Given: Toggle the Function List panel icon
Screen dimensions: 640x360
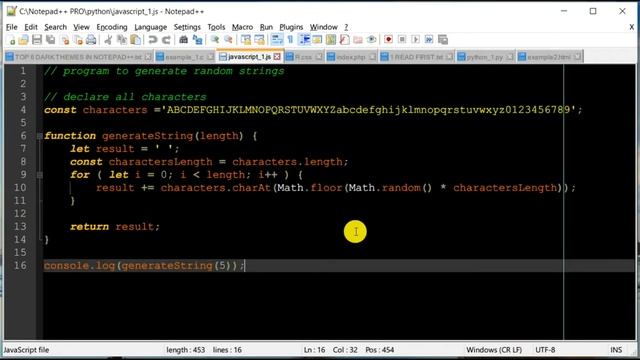Looking at the screenshot, I should pyautogui.click(x=344, y=40).
